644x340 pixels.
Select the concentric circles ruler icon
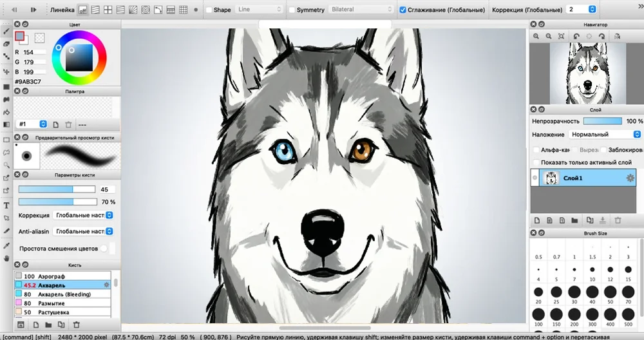coord(146,10)
